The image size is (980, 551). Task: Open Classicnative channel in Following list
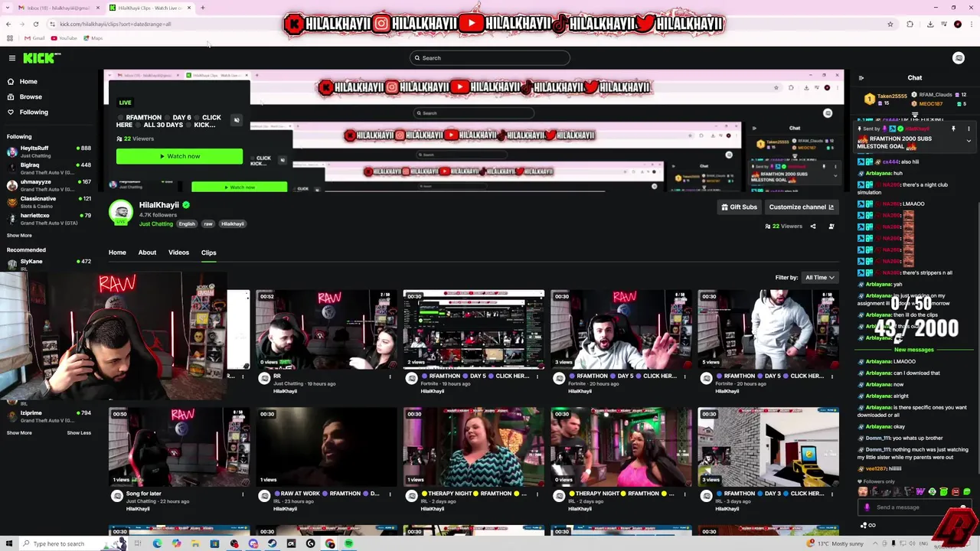[49, 202]
